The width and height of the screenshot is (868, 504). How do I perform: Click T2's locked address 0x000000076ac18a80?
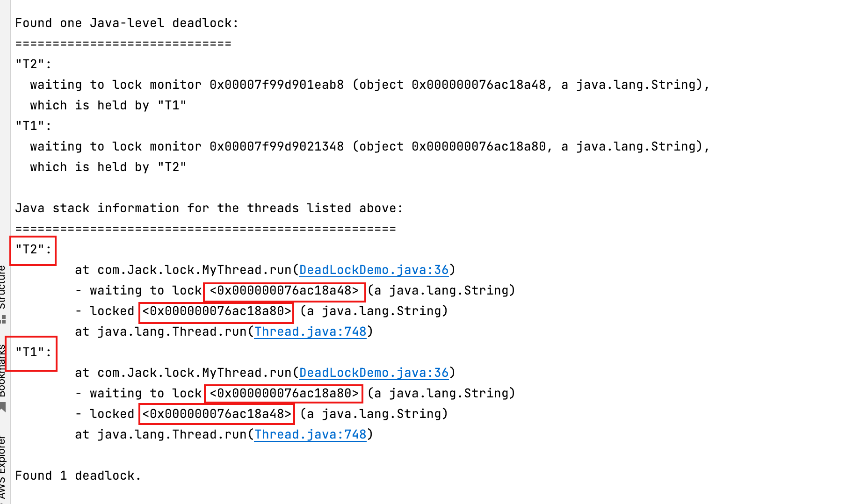(x=217, y=311)
